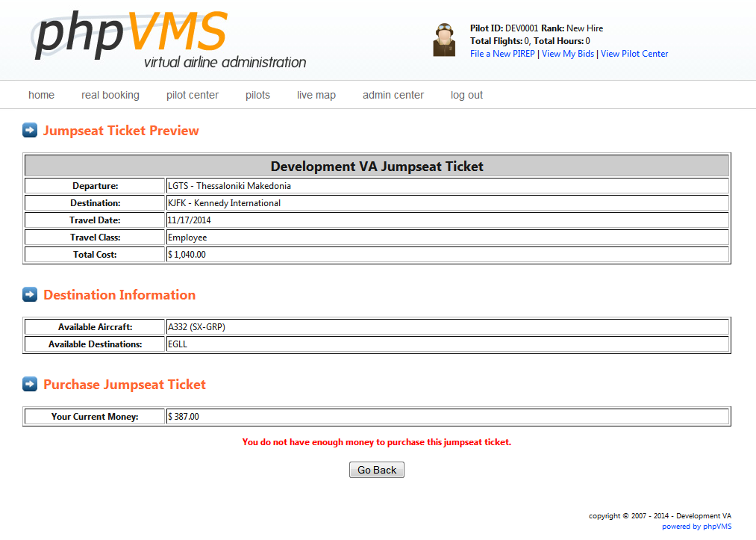Click the Available Aircraft: label
The image size is (756, 540).
pyautogui.click(x=95, y=327)
